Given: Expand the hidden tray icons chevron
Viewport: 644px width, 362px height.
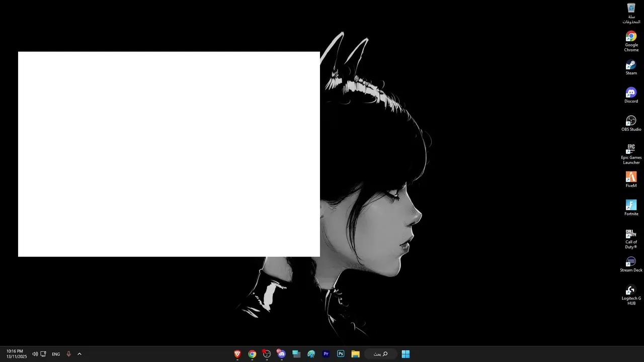Looking at the screenshot, I should (x=79, y=354).
